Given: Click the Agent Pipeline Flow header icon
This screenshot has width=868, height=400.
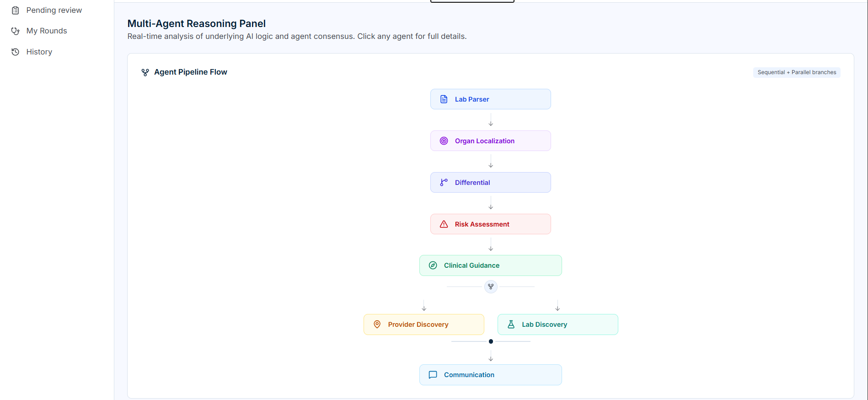Looking at the screenshot, I should (x=145, y=72).
